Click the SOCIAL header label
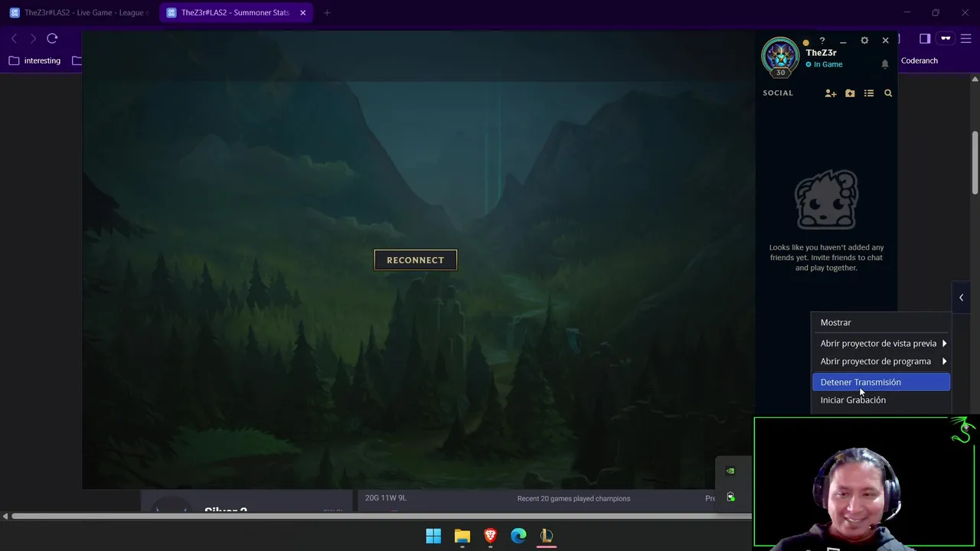 (x=778, y=93)
